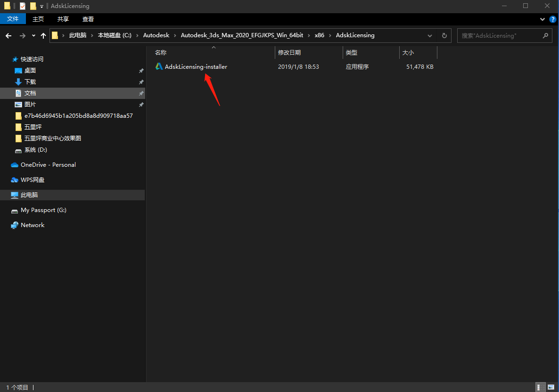Switch to large icons view icon
This screenshot has width=559, height=392.
tap(551, 387)
